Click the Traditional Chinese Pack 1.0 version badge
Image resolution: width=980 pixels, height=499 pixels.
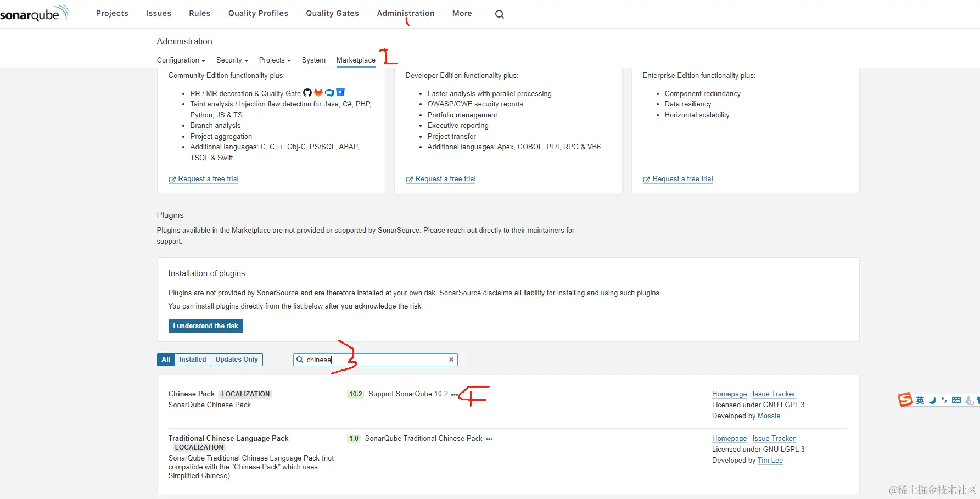pyautogui.click(x=354, y=439)
